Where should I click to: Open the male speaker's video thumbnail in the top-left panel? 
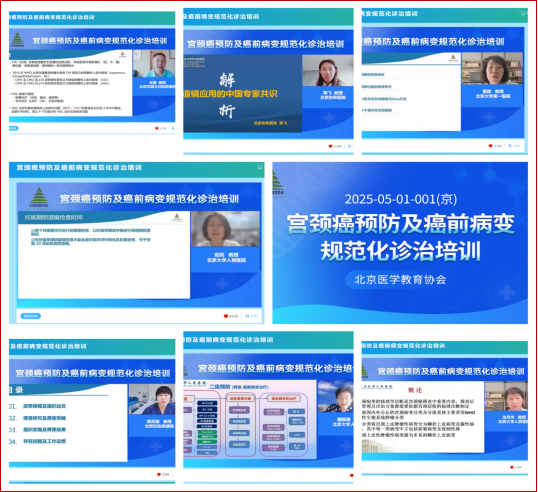pos(154,64)
